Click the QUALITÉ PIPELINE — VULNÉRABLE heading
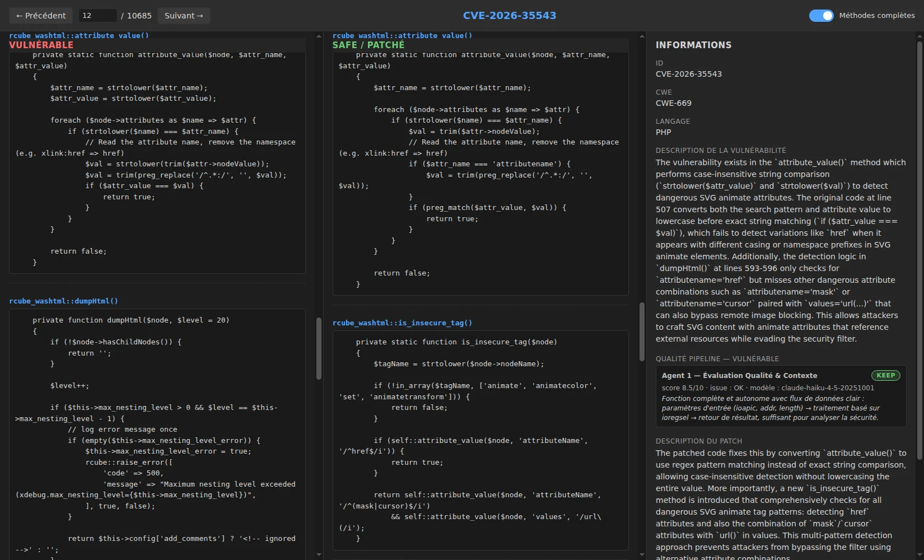This screenshot has height=560, width=924. tap(717, 358)
